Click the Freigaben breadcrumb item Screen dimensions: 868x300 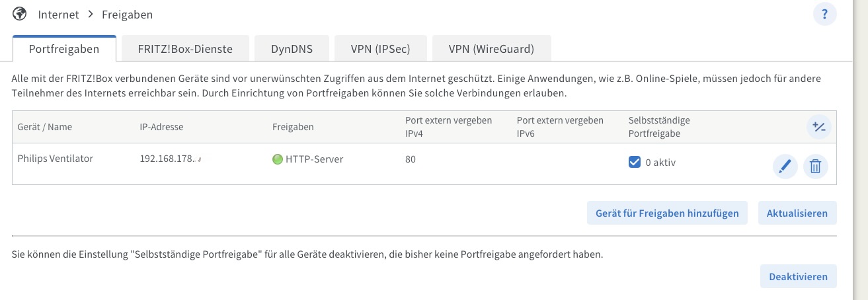click(127, 14)
